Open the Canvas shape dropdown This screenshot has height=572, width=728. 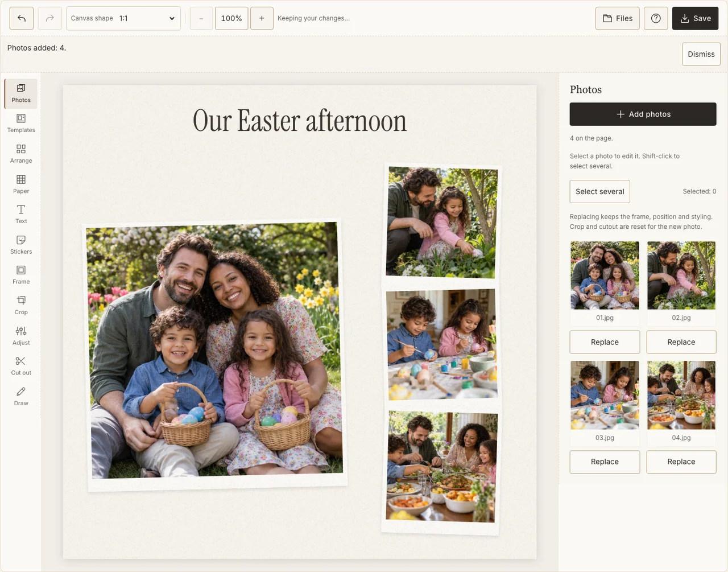tap(123, 18)
